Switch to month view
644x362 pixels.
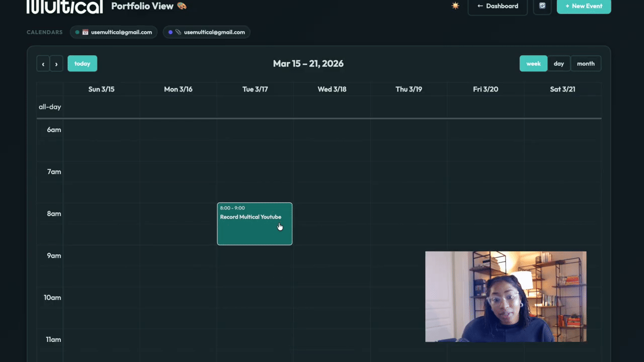(586, 63)
